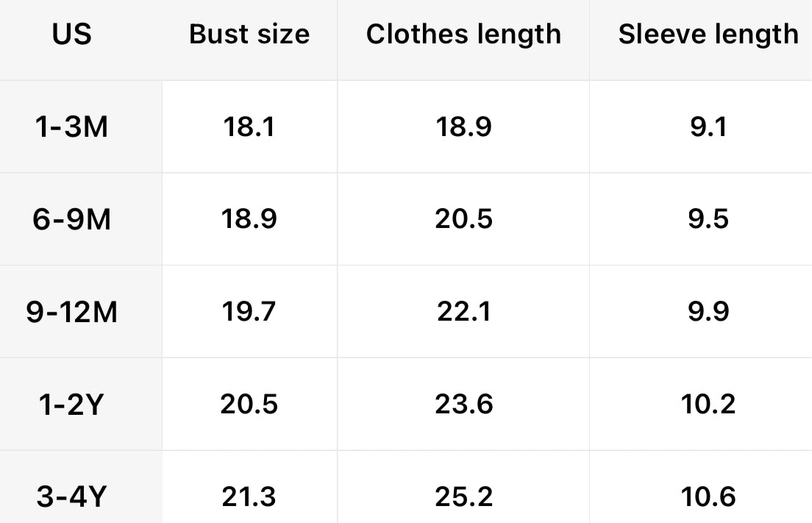
Task: Click bust size value 18.1
Action: tap(249, 127)
